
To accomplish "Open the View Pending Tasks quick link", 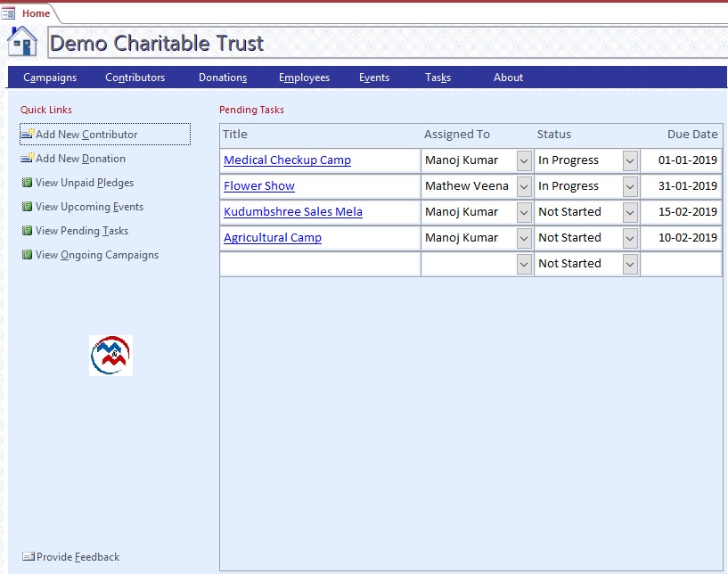I will coord(75,231).
